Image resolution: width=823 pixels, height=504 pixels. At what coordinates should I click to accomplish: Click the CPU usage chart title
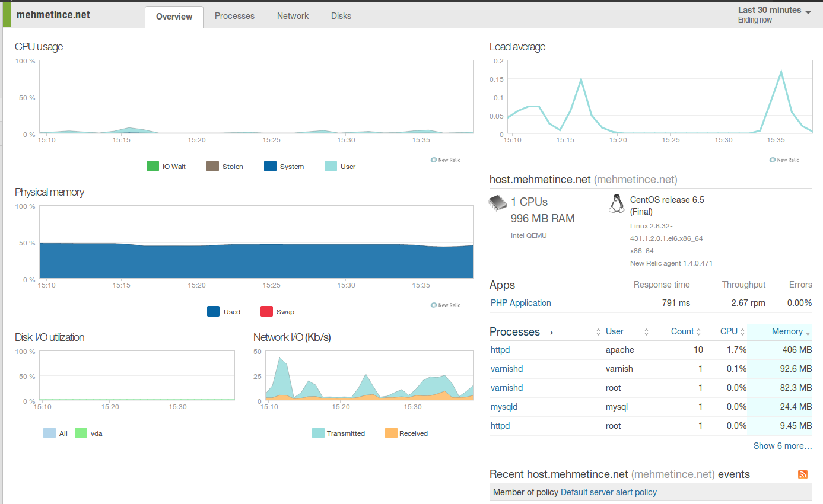pos(39,47)
